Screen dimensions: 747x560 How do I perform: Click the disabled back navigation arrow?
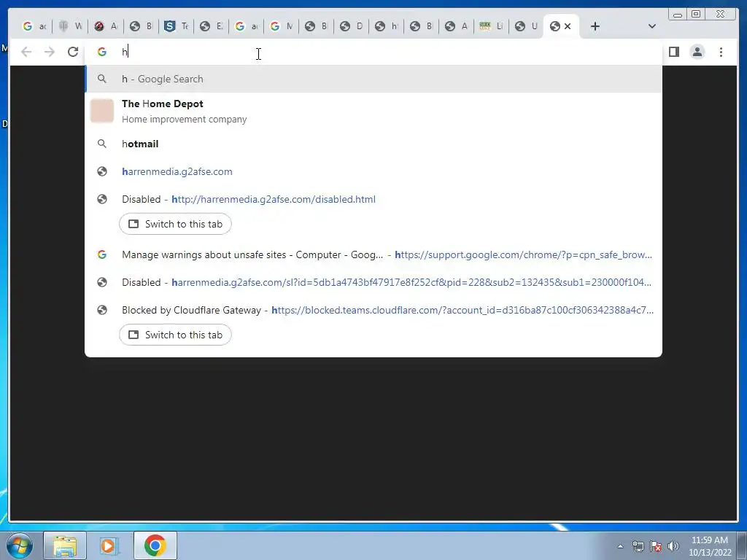[x=26, y=52]
